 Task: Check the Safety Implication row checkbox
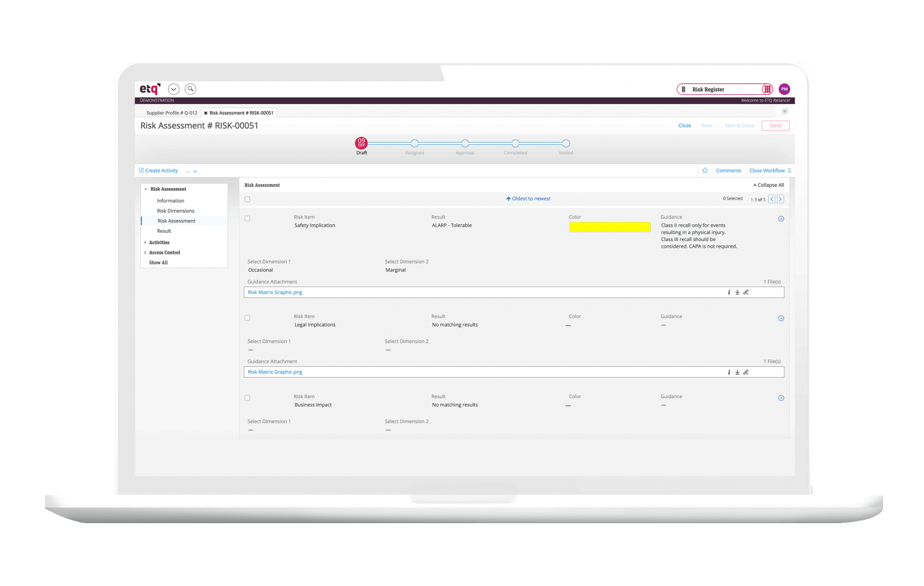(248, 219)
